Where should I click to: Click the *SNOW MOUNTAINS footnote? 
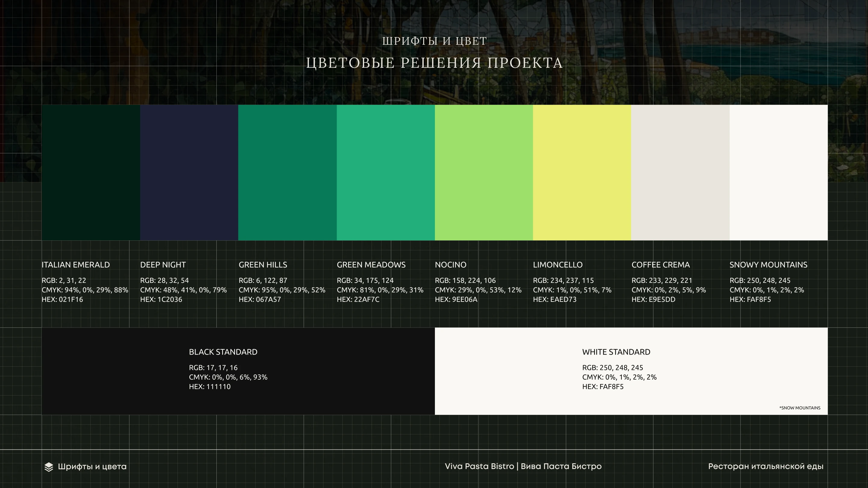[x=800, y=408]
